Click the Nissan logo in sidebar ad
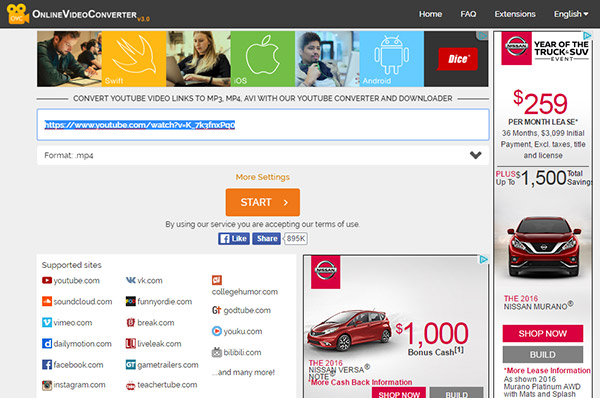 point(516,48)
